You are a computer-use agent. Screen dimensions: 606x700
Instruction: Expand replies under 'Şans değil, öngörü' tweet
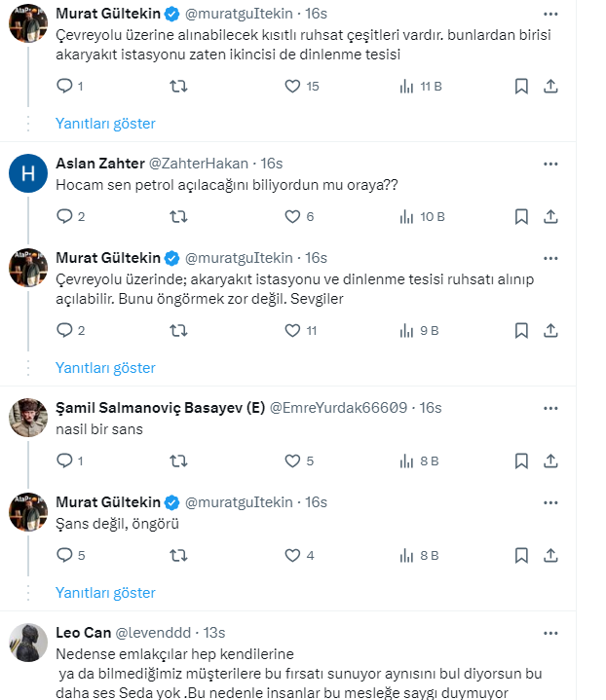coord(105,592)
